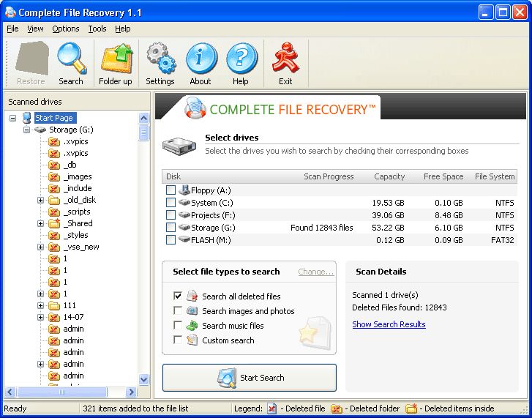Enable Custom search checkbox
532x418 pixels.
pos(177,340)
